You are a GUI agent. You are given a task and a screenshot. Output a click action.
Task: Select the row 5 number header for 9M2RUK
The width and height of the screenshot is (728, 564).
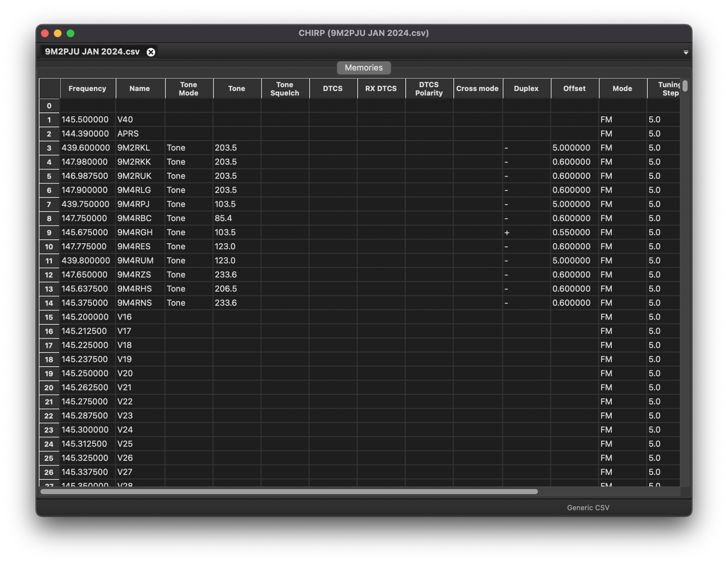click(x=49, y=176)
